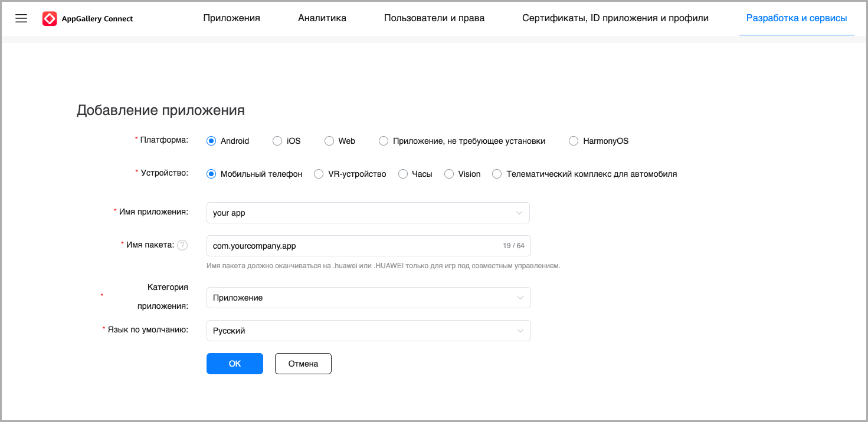
Task: Select the iOS platform option
Action: pos(277,141)
